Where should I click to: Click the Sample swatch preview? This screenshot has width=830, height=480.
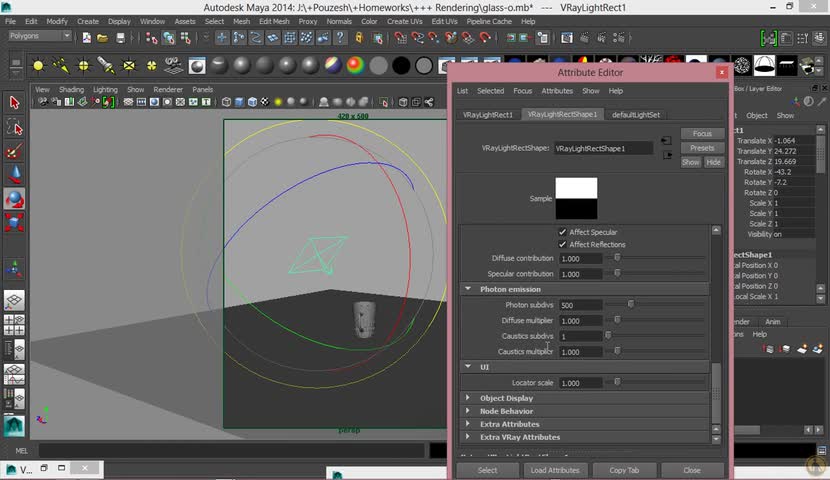[x=576, y=198]
